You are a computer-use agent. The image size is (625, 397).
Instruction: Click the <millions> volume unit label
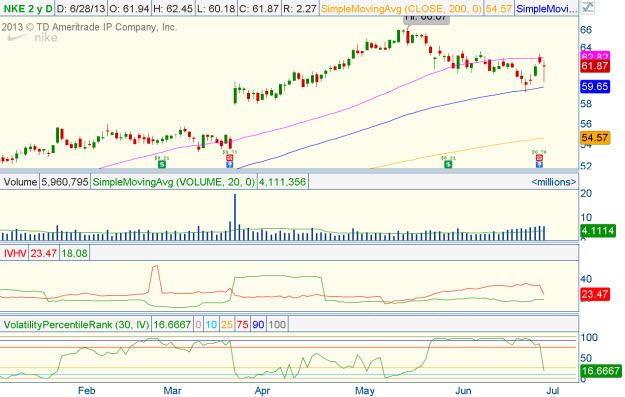point(554,182)
